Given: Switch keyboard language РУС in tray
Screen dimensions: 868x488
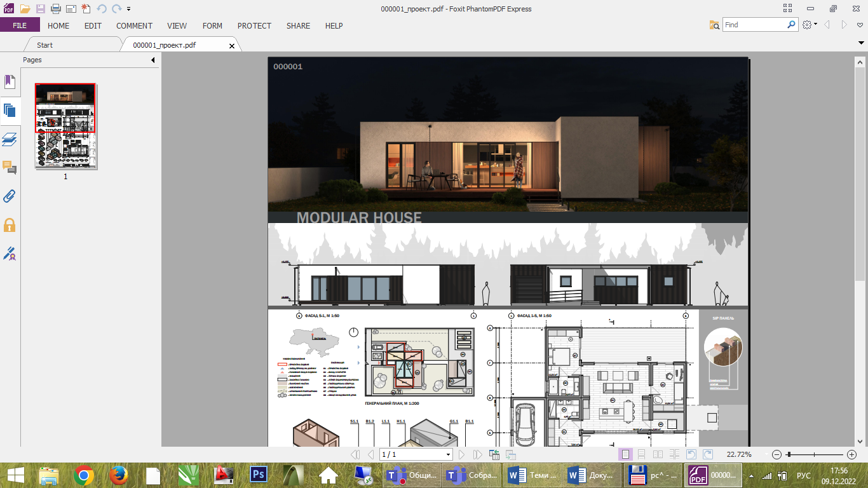Looking at the screenshot, I should pos(804,475).
